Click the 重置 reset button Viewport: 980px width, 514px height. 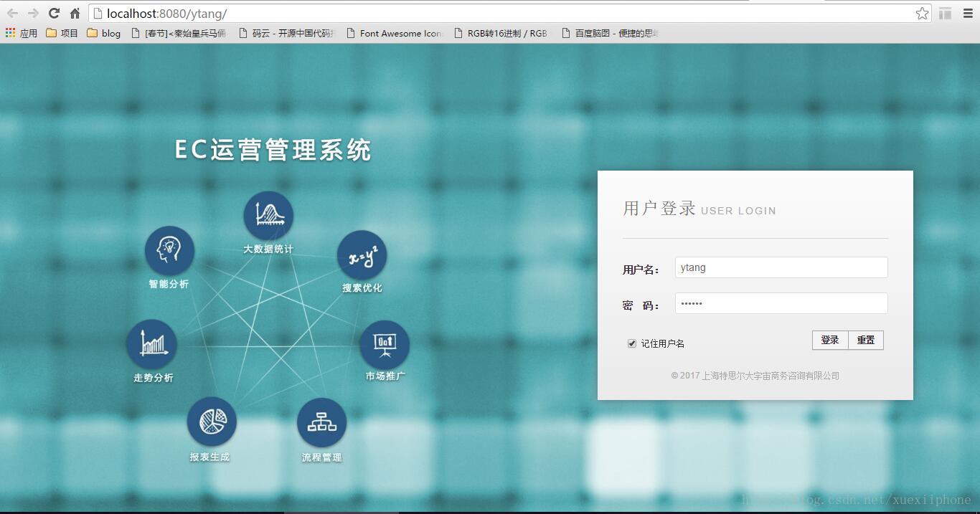(x=866, y=340)
